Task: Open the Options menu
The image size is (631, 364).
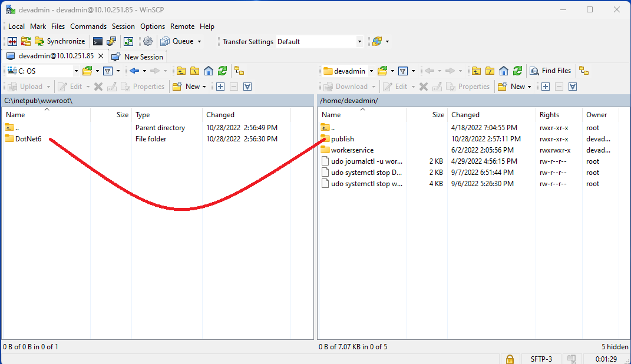Action: pos(153,27)
